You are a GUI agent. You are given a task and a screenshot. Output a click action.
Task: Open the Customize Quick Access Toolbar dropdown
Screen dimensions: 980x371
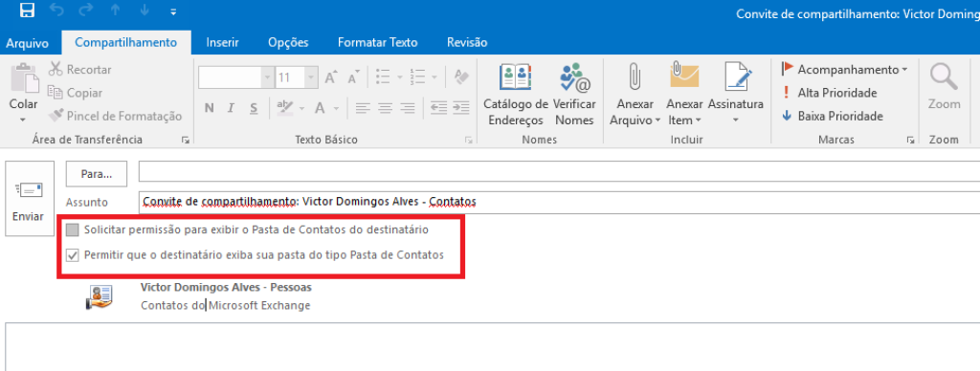(173, 11)
